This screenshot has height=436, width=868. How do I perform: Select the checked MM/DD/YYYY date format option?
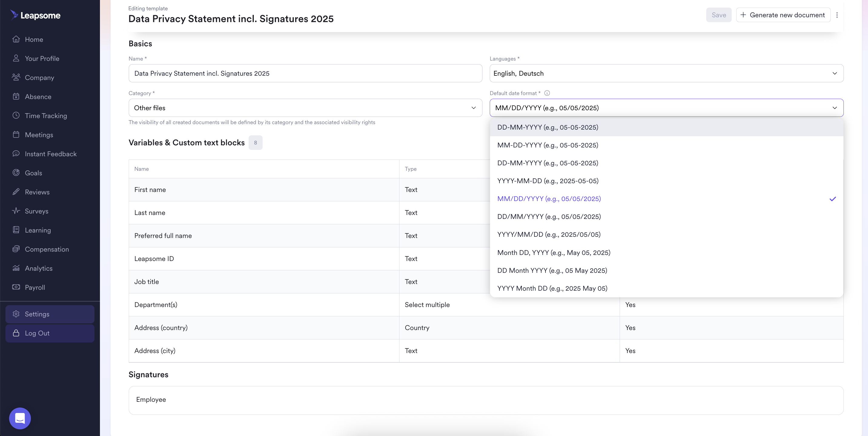pyautogui.click(x=549, y=199)
